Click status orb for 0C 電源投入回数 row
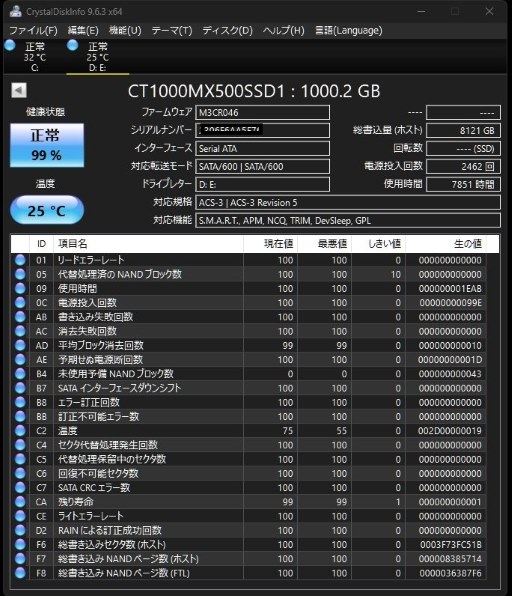The height and width of the screenshot is (596, 512). (x=20, y=303)
